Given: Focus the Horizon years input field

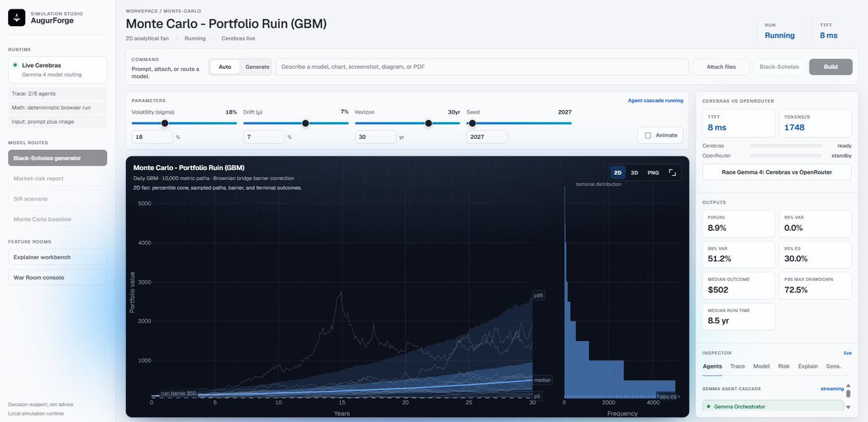Looking at the screenshot, I should point(375,137).
